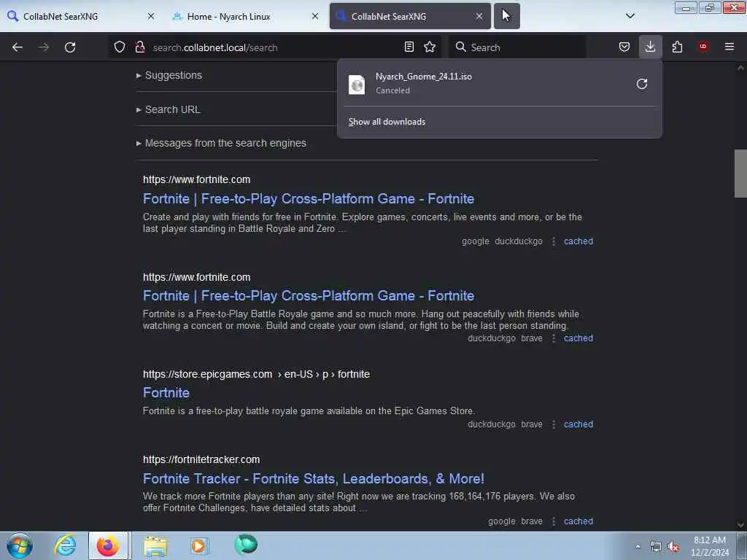Open cached link of first Fortnite result
This screenshot has height=560, width=747.
(578, 241)
